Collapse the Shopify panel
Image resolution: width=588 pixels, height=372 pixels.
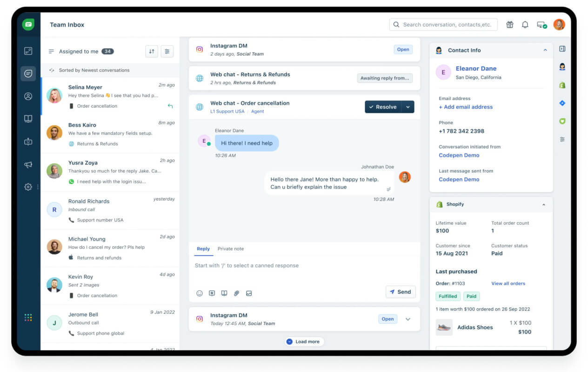point(544,205)
